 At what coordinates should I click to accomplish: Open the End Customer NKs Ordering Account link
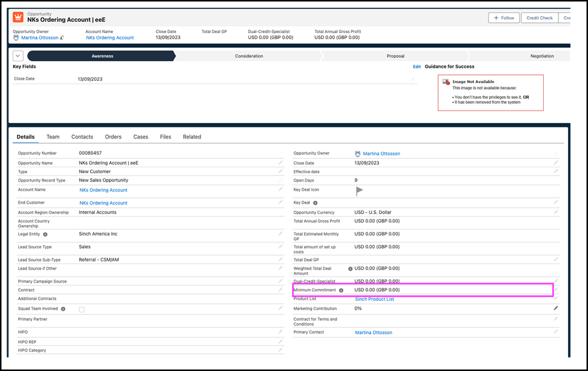point(104,203)
